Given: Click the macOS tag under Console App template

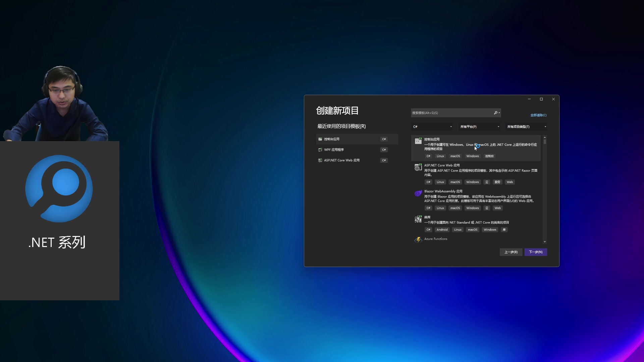Looking at the screenshot, I should 455,156.
